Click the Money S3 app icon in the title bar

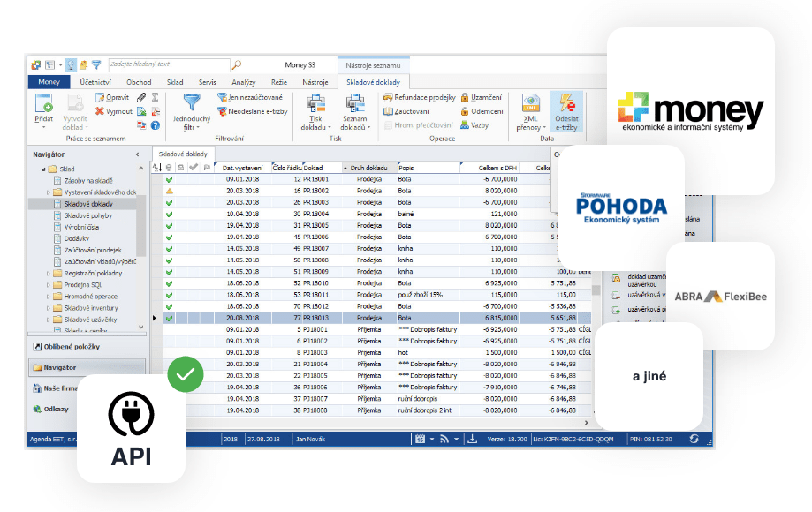35,64
